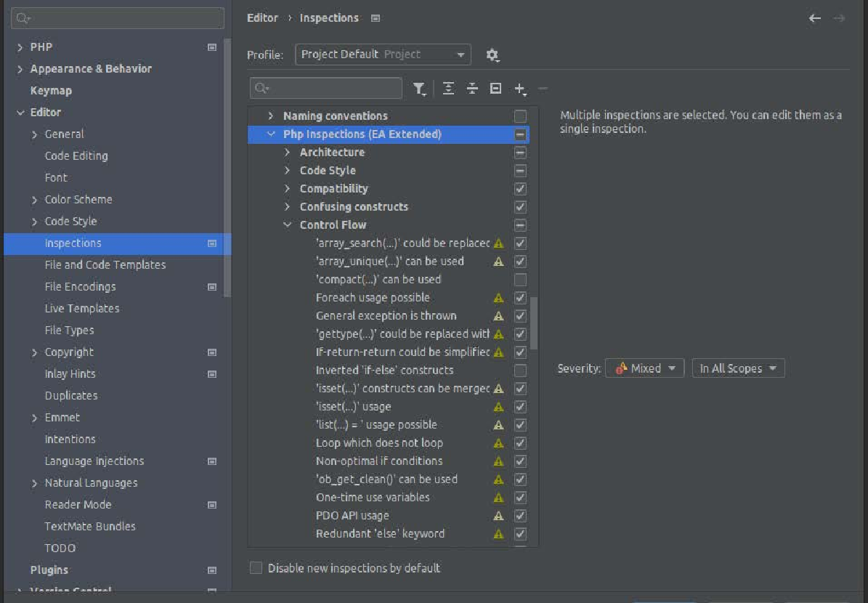
Task: Open the Keymap settings page
Action: [x=51, y=91]
